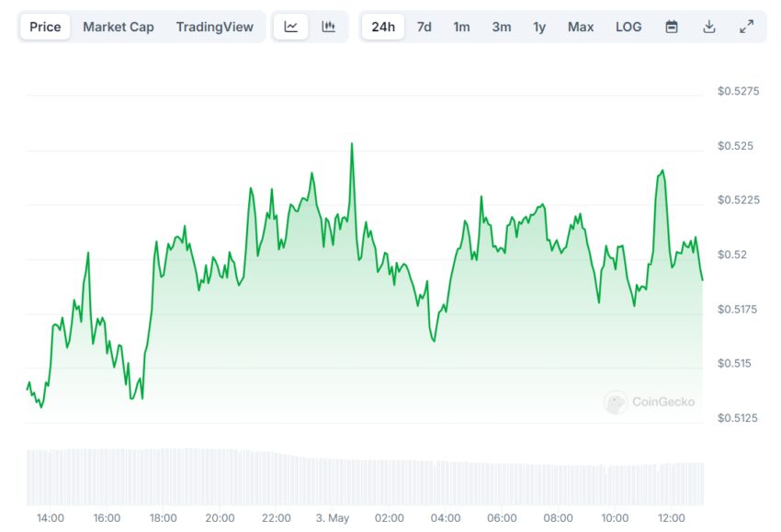Expand chart to fullscreen
781x532 pixels.
tap(746, 27)
